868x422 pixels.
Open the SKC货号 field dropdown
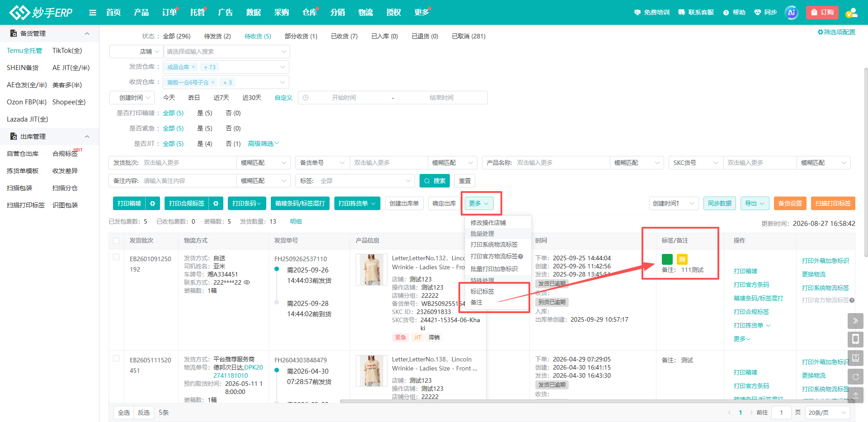click(696, 163)
